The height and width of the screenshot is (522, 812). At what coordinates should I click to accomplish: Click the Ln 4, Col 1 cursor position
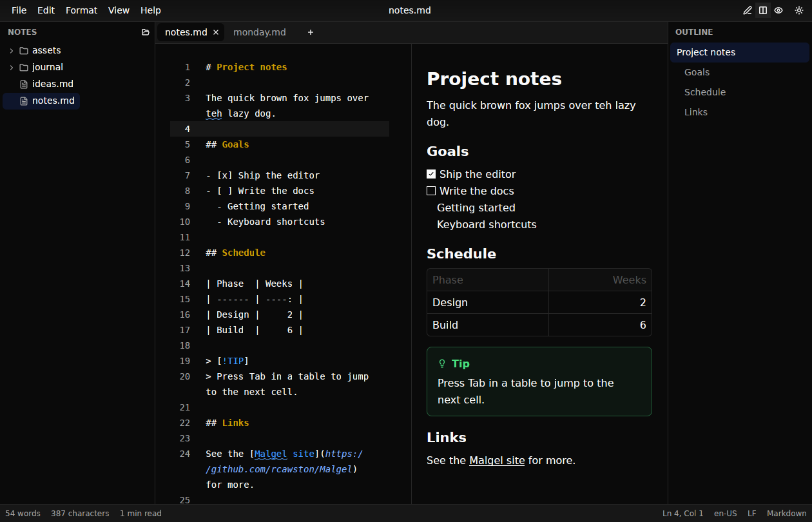(x=683, y=514)
